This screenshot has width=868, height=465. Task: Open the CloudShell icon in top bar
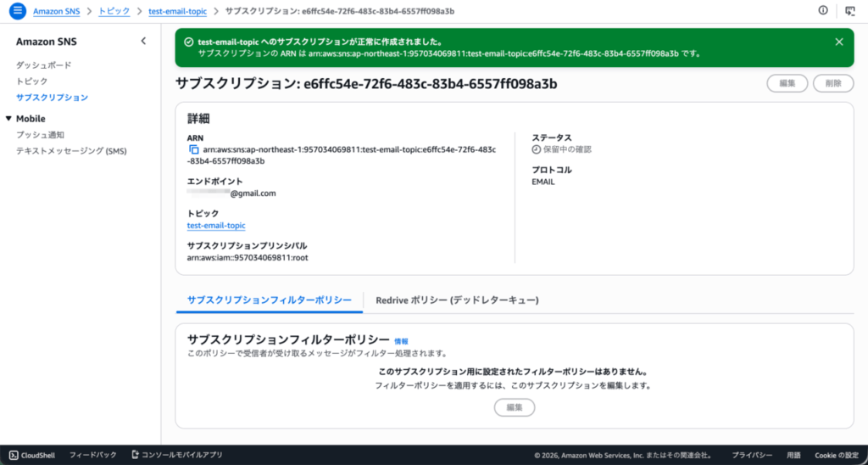849,10
